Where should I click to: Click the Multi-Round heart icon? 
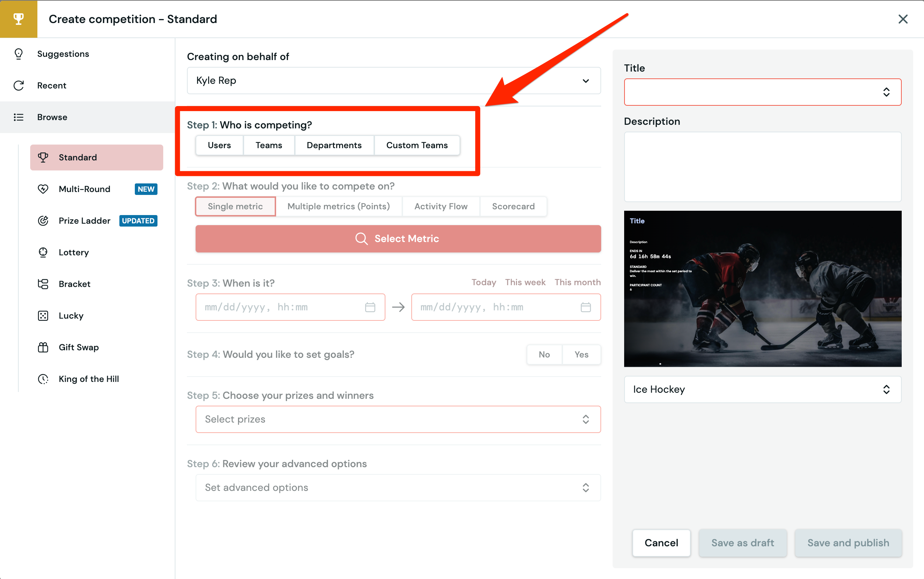click(43, 189)
